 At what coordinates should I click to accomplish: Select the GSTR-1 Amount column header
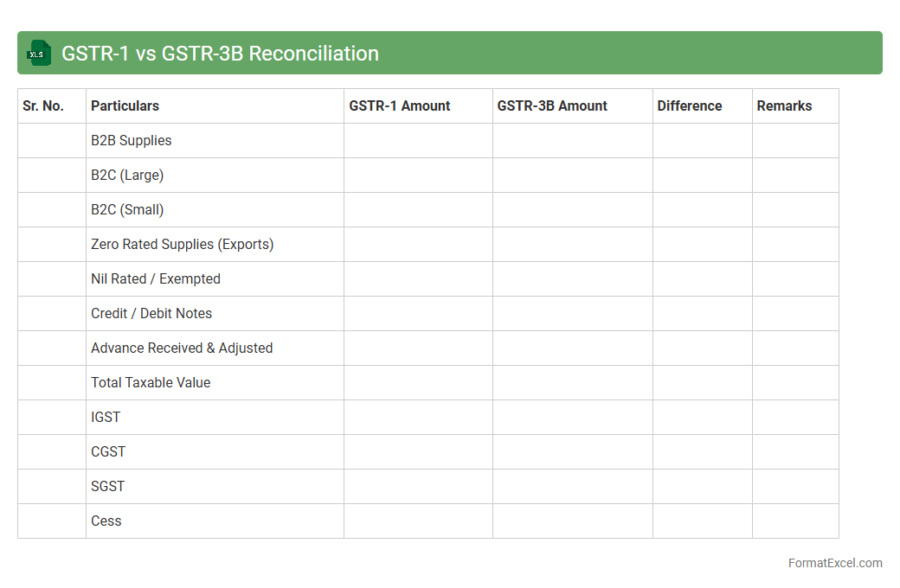[x=400, y=106]
